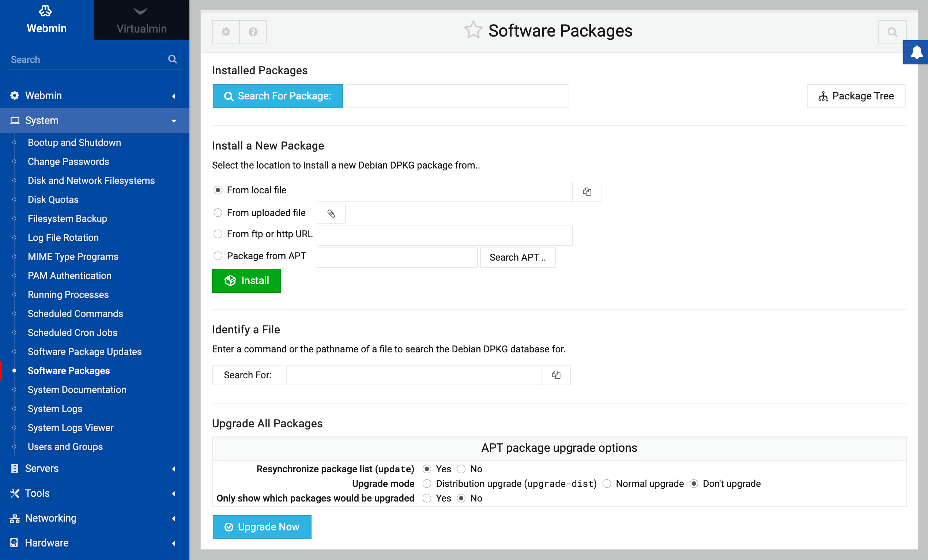The image size is (928, 560).
Task: Click the paperclip upload file icon
Action: coord(331,213)
